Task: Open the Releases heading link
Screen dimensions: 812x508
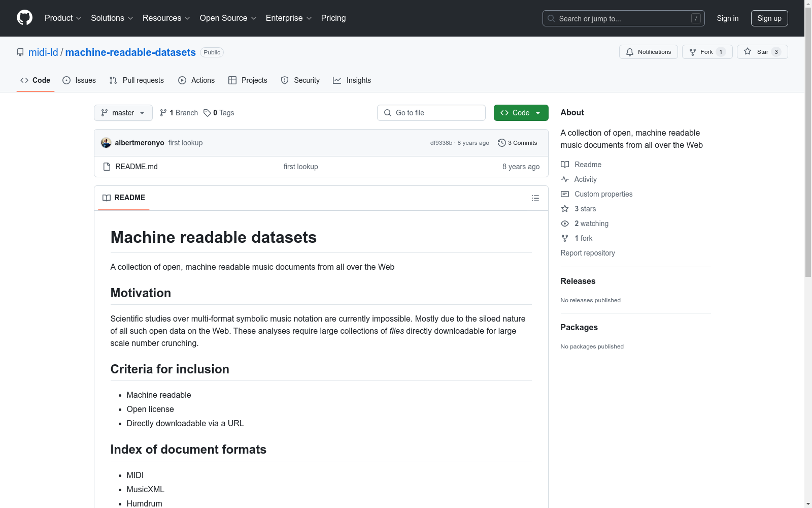Action: tap(578, 281)
